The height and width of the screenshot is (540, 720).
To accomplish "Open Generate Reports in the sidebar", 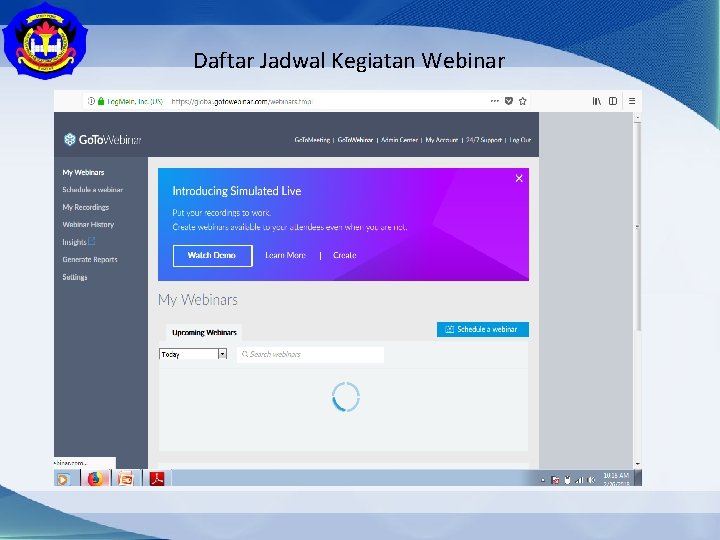I will [x=90, y=259].
